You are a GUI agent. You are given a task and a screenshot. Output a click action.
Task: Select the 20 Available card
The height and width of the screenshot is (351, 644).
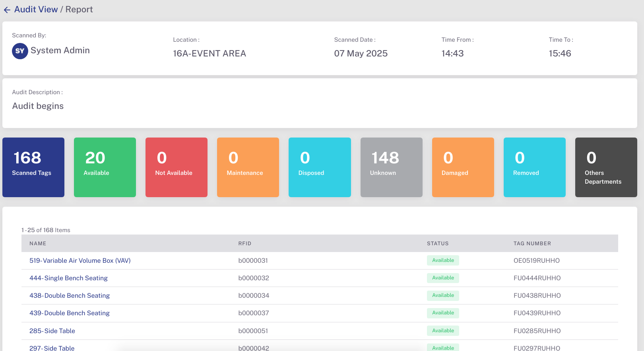click(105, 167)
